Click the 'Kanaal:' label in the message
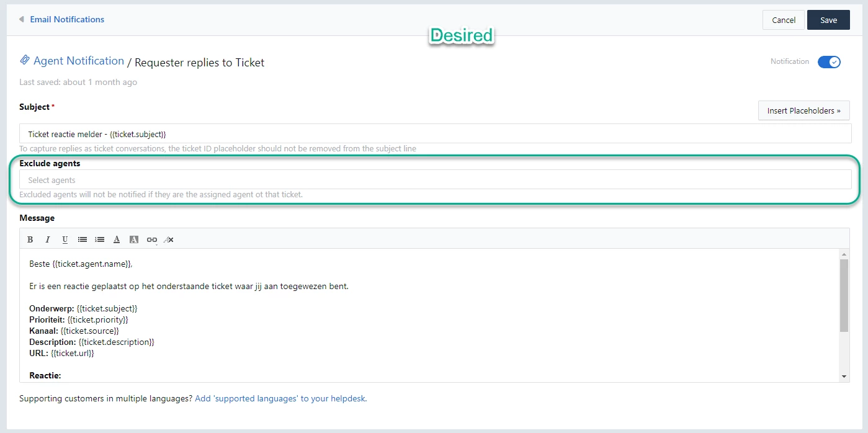Screen dimensions: 868x433 coord(43,331)
